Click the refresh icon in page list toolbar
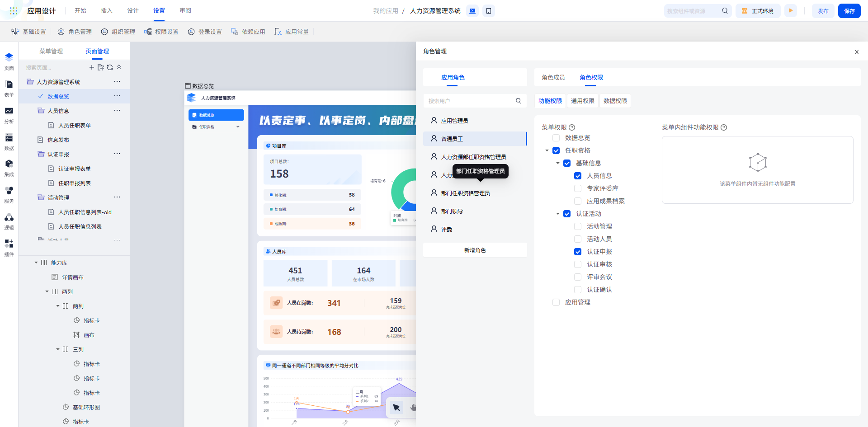Image resolution: width=868 pixels, height=427 pixels. 110,67
